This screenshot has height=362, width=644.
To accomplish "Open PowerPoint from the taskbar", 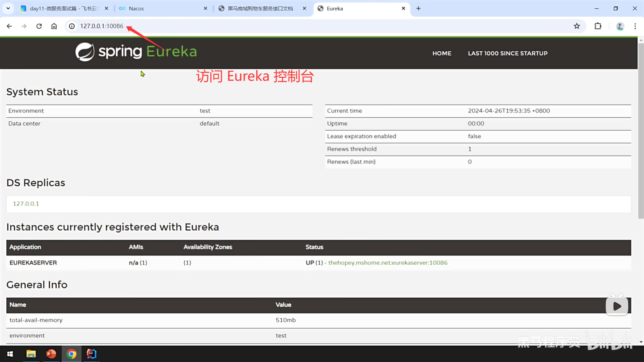I will coord(51,354).
